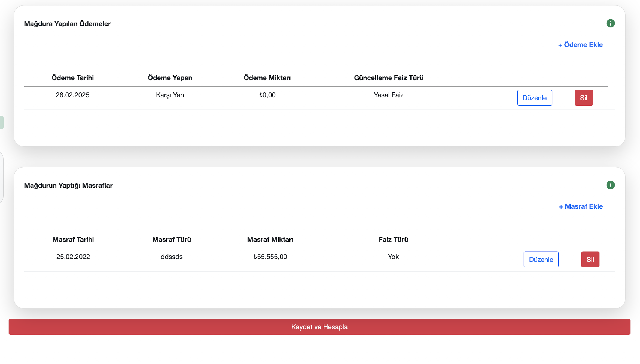640x364 pixels.
Task: Click the + Masraf Ekle link
Action: (581, 206)
